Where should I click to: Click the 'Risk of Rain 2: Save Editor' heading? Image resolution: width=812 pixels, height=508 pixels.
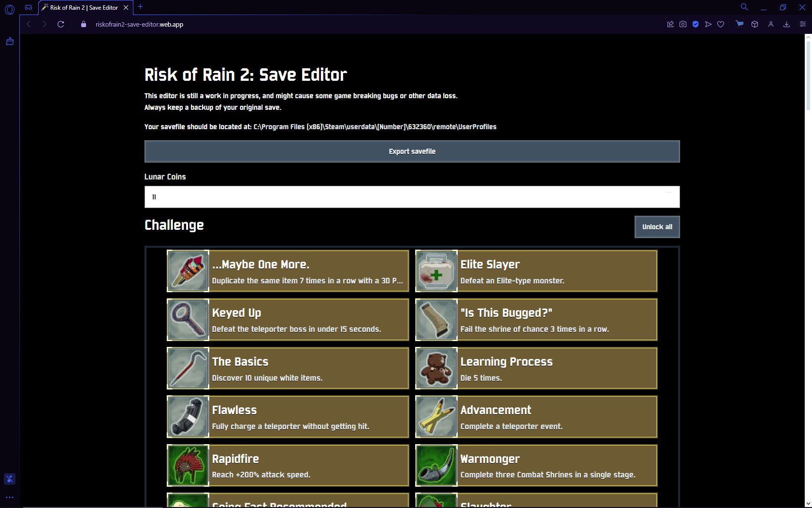pos(246,75)
